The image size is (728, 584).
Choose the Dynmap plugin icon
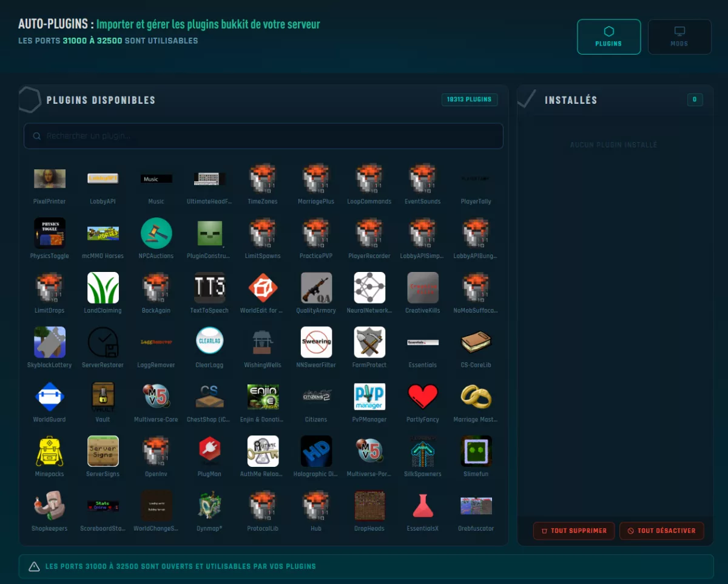click(210, 506)
